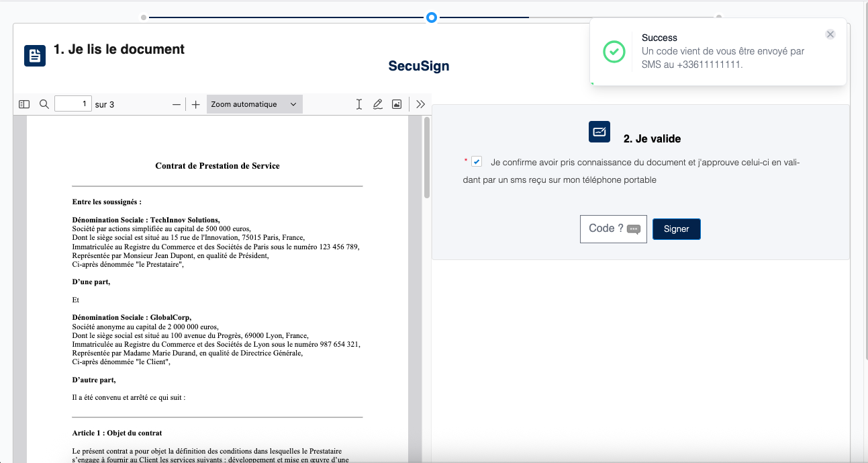Click 'Article 1 : Objet du contrat' heading
868x463 pixels.
[117, 433]
